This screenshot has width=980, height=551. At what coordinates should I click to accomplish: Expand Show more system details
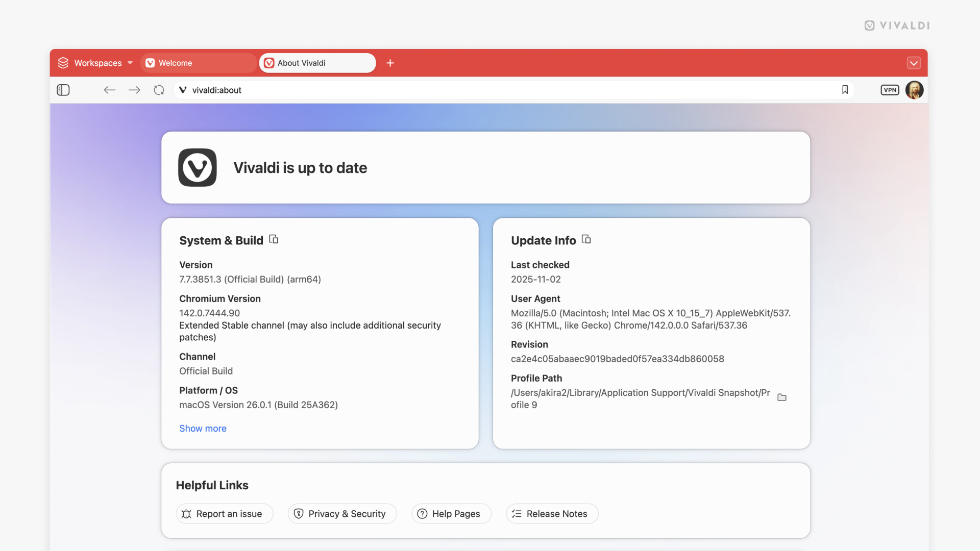[x=203, y=429]
